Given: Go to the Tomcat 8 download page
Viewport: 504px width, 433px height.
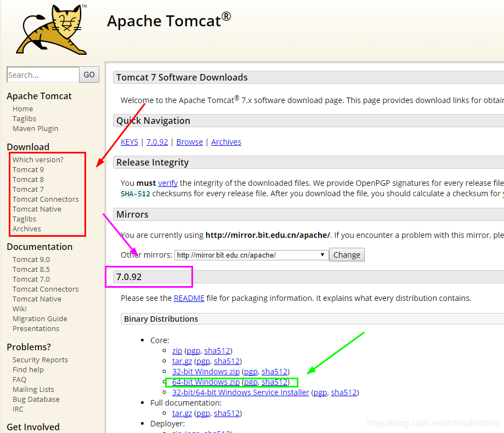Looking at the screenshot, I should 28,180.
